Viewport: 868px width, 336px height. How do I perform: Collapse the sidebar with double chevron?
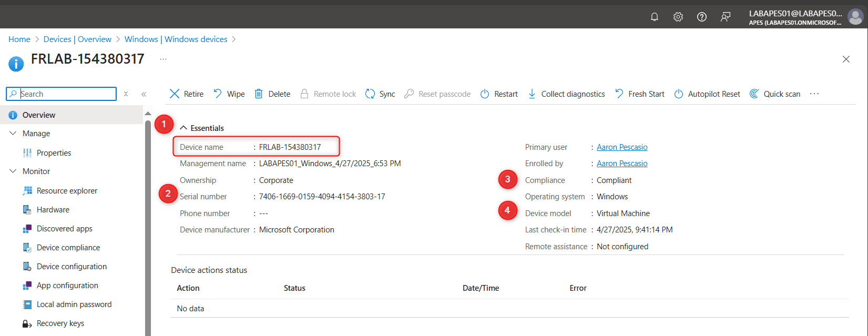point(144,94)
